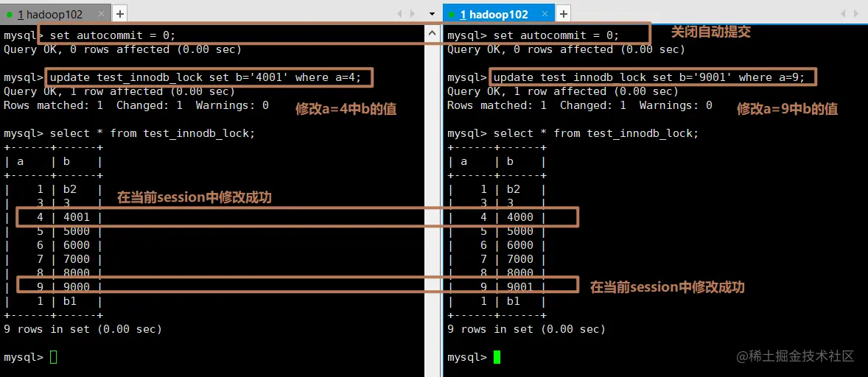Open the left pane tab list dropdown
This screenshot has height=377, width=868.
pos(433,13)
